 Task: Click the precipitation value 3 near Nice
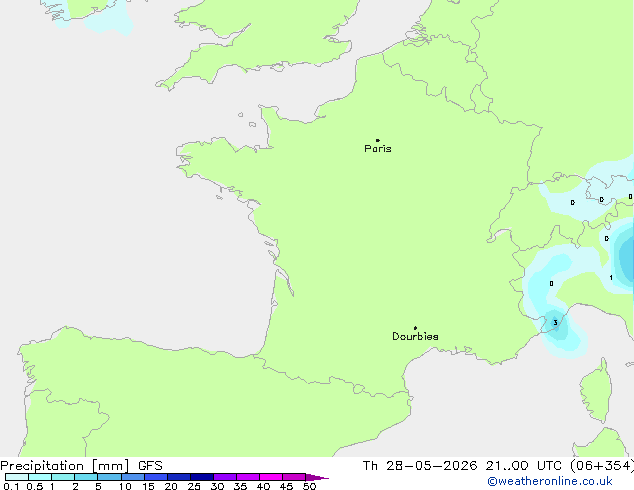point(556,322)
